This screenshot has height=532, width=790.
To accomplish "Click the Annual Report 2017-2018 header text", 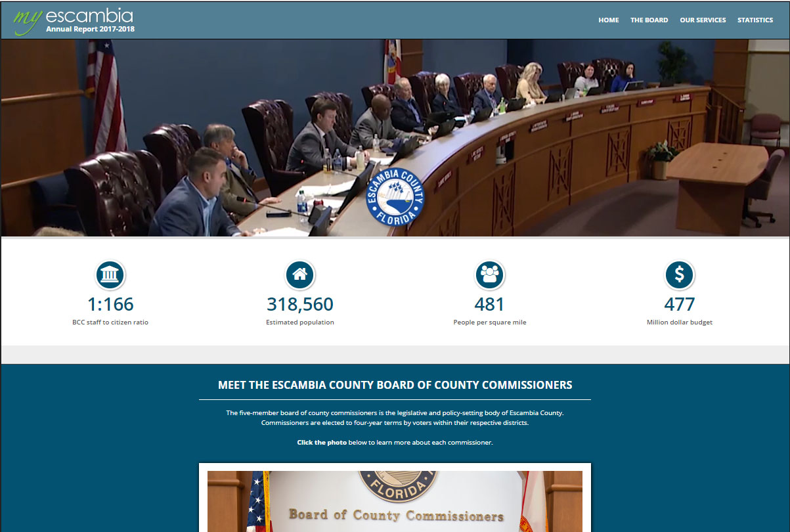I will [x=89, y=30].
